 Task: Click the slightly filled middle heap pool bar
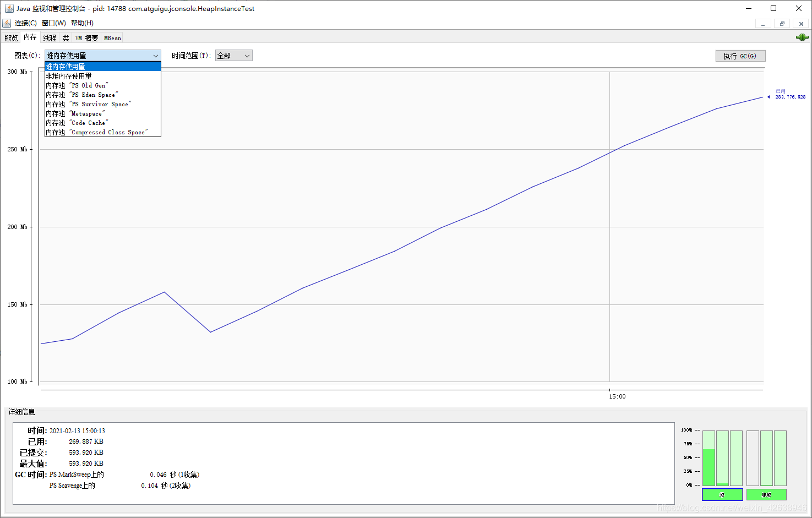tap(722, 458)
